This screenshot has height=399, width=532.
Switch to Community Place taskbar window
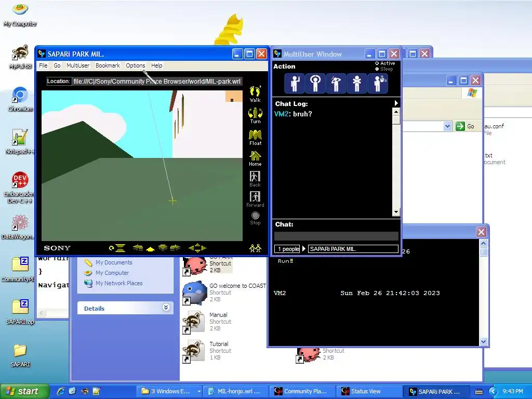[302, 391]
